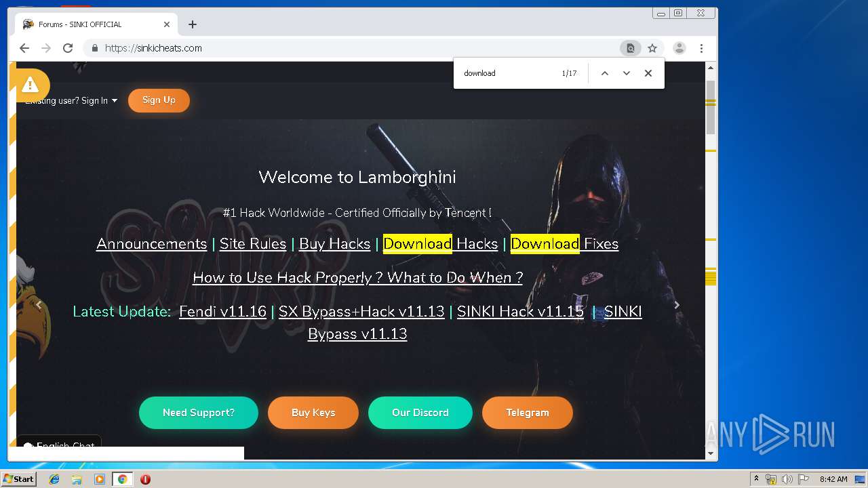Click the Show desktop button
This screenshot has width=868, height=488.
tap(861, 479)
